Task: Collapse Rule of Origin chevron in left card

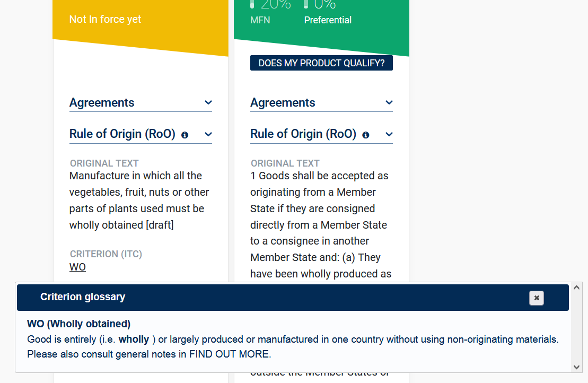Action: pyautogui.click(x=208, y=135)
